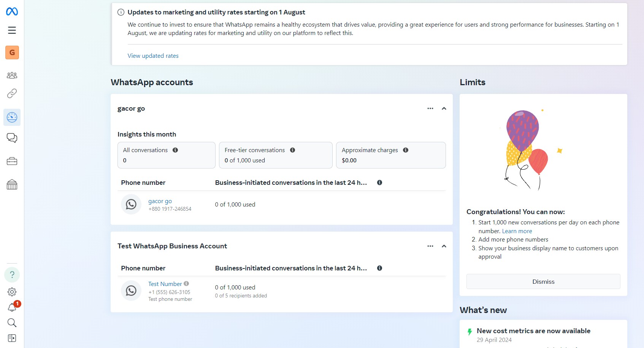The image size is (644, 348).
Task: Collapse the gacor go account card
Action: 444,108
